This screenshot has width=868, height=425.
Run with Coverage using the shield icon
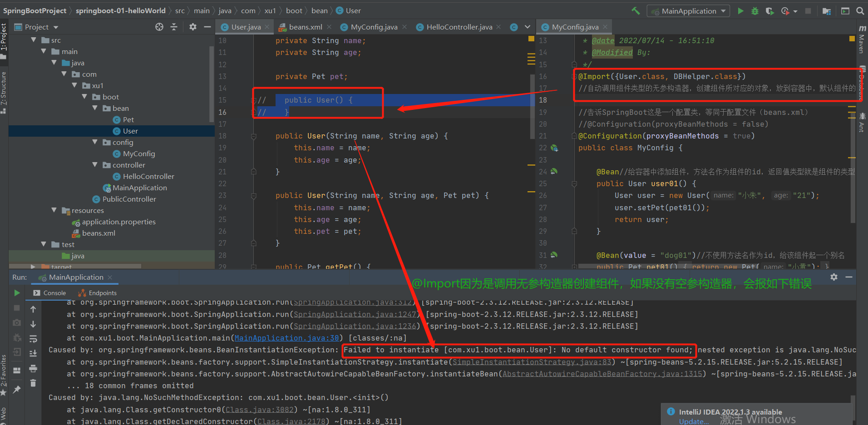point(769,11)
